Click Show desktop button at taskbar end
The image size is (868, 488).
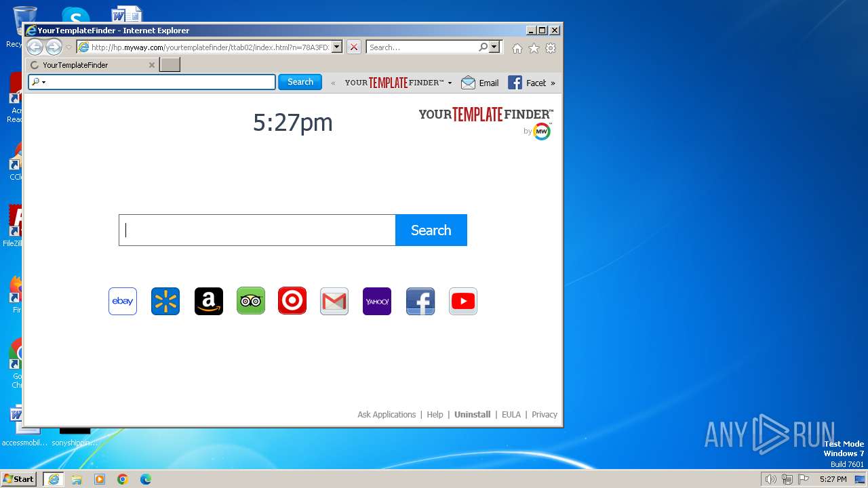861,479
